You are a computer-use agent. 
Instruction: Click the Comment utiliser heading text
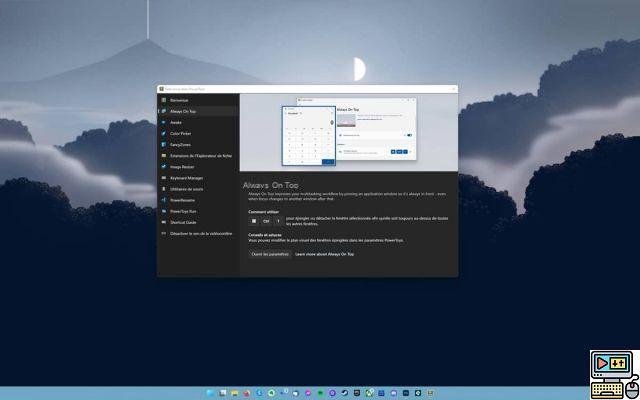click(x=262, y=212)
